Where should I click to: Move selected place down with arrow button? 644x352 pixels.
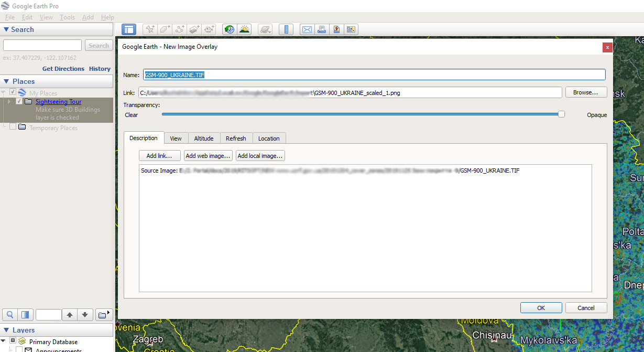pos(86,315)
